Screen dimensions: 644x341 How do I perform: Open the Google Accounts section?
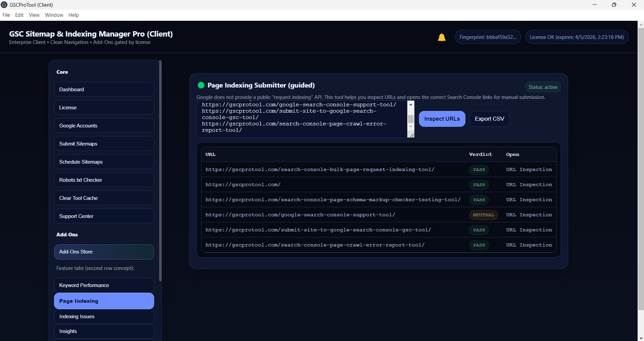104,126
